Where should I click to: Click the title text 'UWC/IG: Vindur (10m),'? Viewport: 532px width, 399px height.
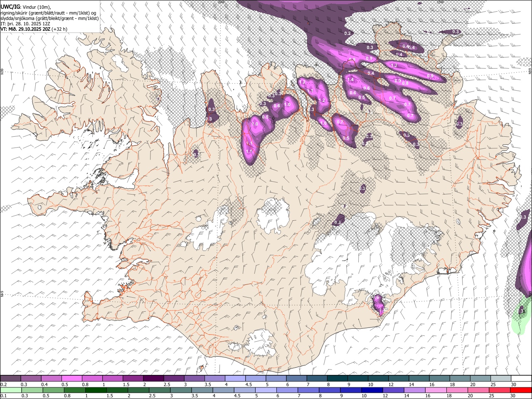[x=26, y=6]
